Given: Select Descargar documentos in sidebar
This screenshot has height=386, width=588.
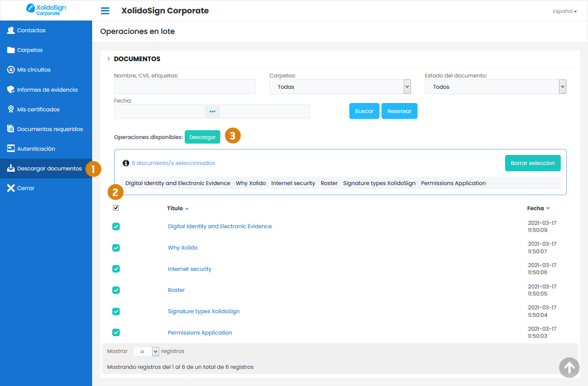Looking at the screenshot, I should 46,168.
